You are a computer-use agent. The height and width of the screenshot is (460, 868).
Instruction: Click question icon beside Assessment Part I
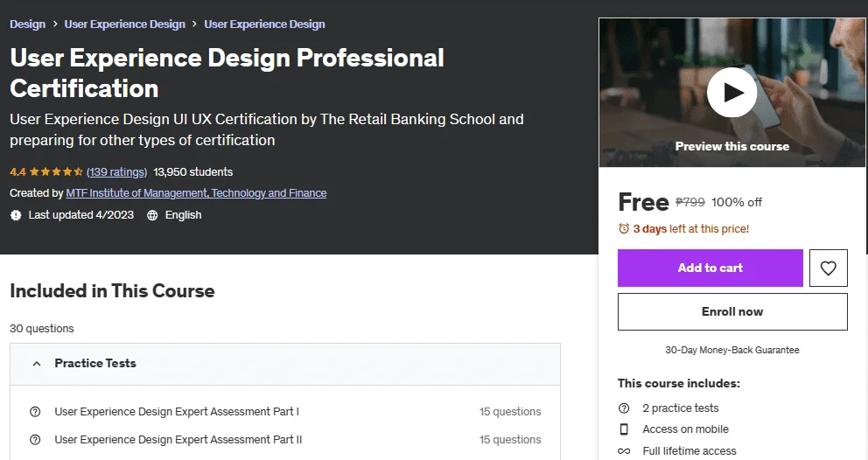[35, 412]
